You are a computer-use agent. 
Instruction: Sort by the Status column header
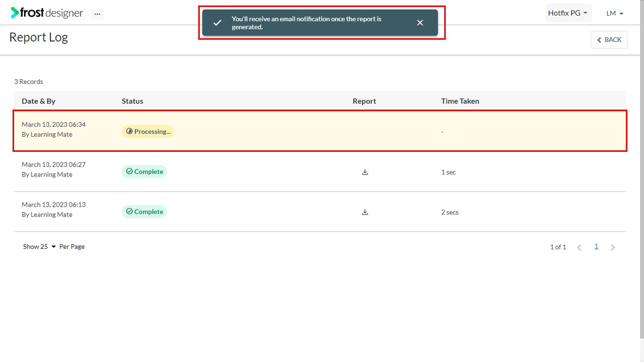tap(132, 101)
